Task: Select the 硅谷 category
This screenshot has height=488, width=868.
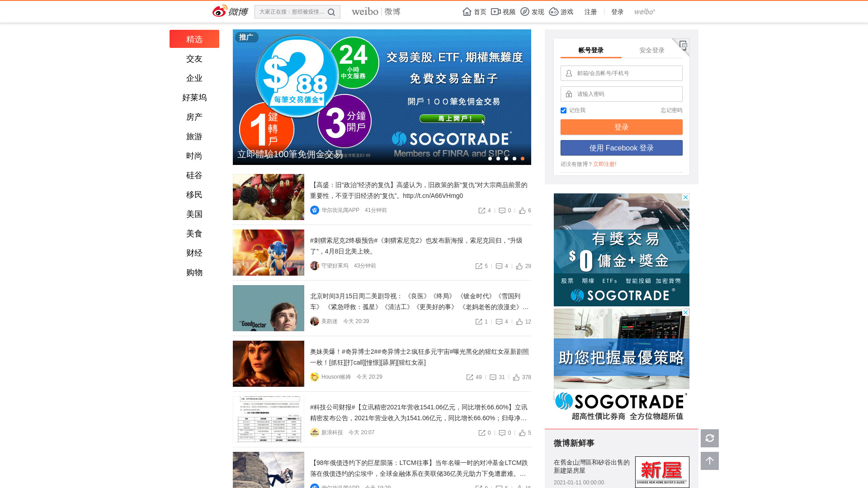Action: (194, 175)
